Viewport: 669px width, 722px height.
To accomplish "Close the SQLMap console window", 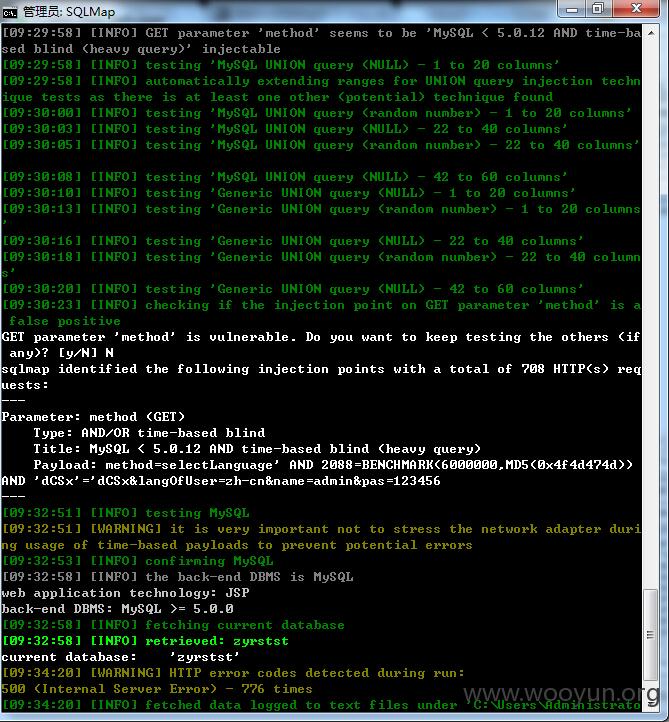I will (x=636, y=9).
